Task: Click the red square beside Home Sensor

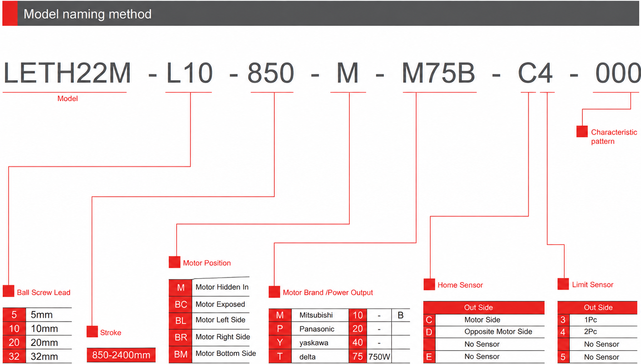Action: click(x=429, y=284)
